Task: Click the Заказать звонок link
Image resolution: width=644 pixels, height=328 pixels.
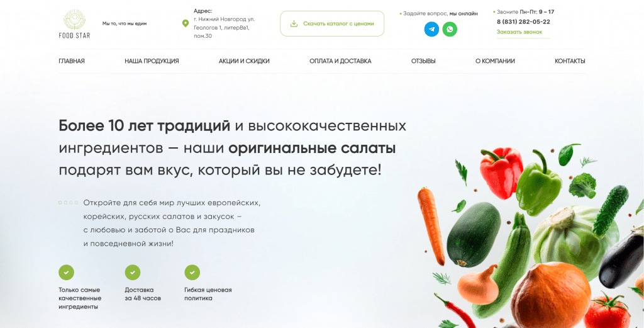Action: click(519, 32)
